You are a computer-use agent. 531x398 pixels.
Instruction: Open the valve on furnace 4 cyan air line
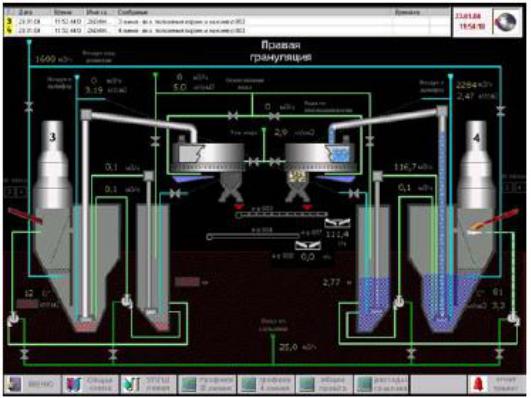point(501,110)
